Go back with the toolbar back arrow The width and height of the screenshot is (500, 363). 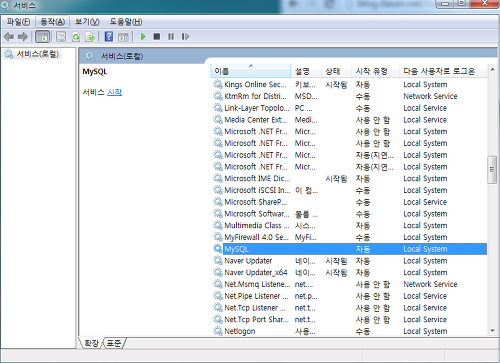pos(9,37)
